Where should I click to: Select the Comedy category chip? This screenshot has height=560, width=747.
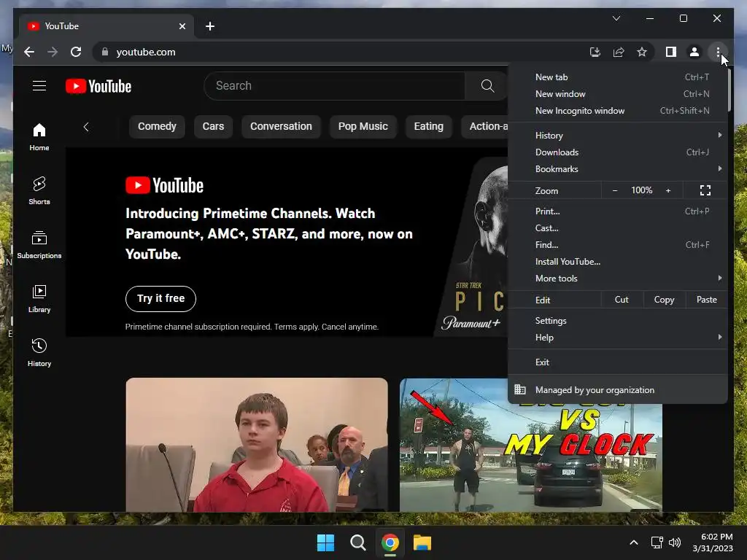[157, 126]
